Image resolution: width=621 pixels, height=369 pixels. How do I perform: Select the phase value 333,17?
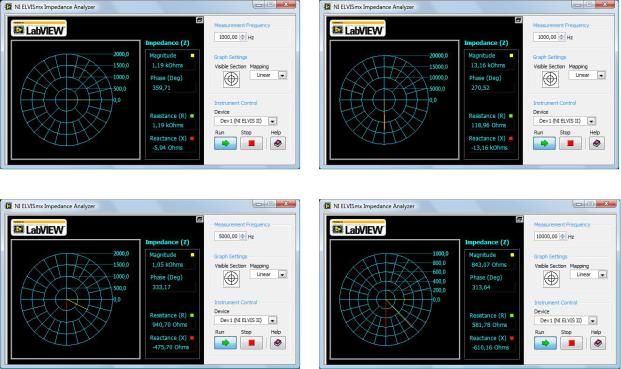162,287
